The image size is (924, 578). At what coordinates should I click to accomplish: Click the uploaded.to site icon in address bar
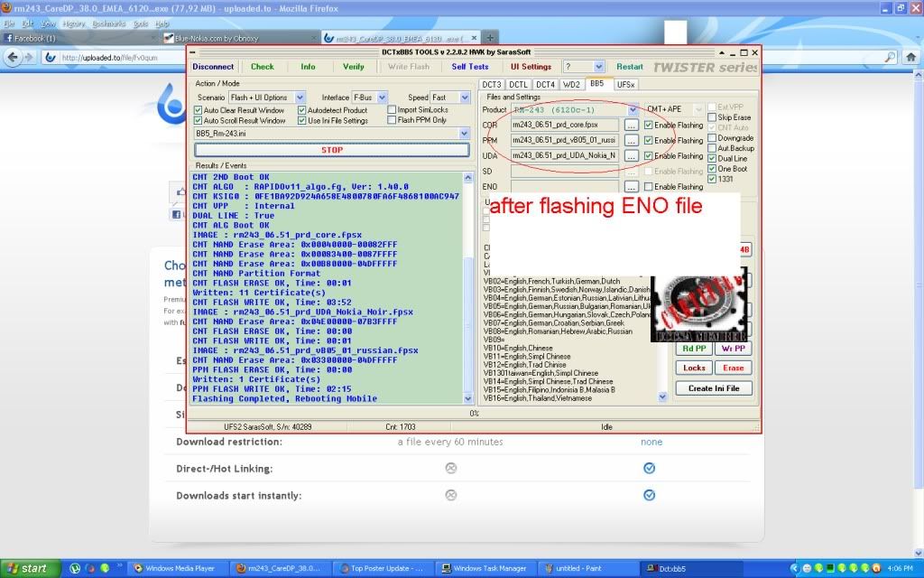(x=51, y=57)
